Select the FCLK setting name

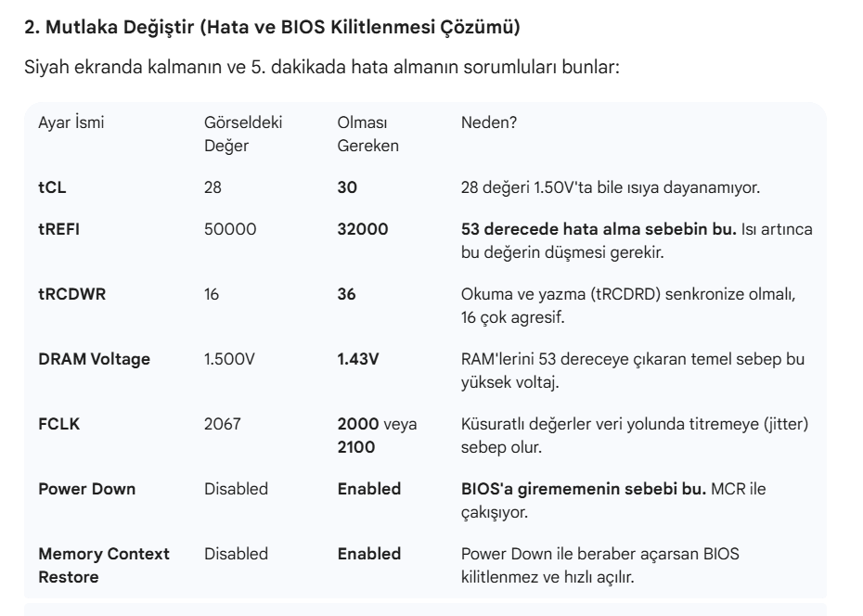[x=58, y=424]
